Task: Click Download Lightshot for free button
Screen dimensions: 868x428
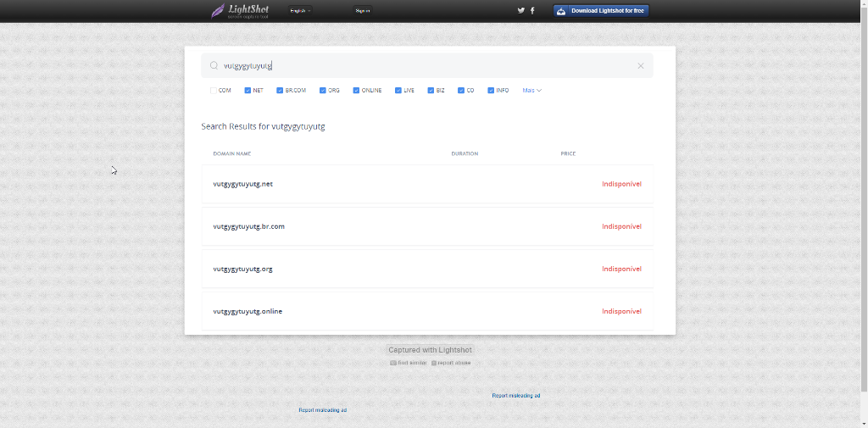Action: pos(601,10)
